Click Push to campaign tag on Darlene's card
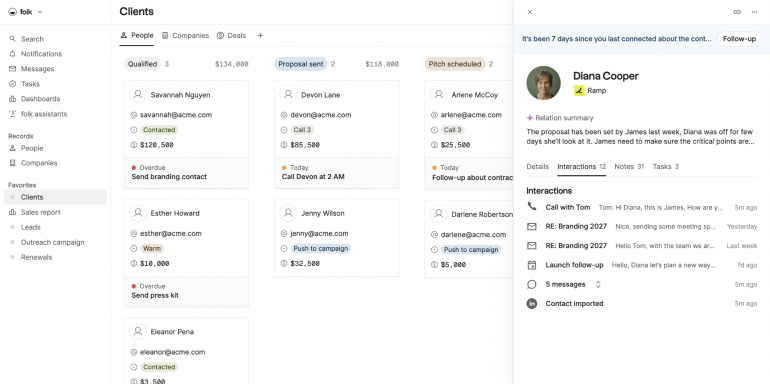This screenshot has height=384, width=770. (471, 249)
